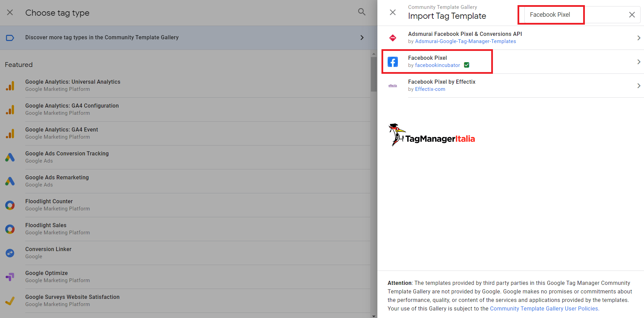Select Google Ads Remarketing tag
Viewport: 644px width, 318px height.
tap(185, 181)
